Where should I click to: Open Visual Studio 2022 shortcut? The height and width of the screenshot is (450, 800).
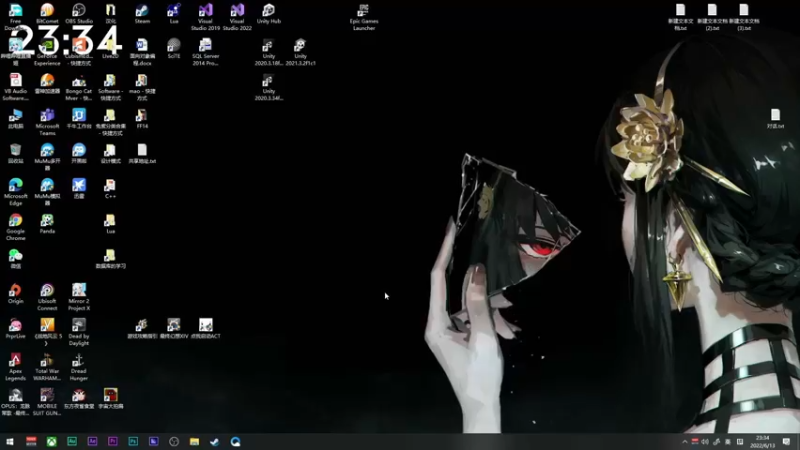[x=237, y=17]
